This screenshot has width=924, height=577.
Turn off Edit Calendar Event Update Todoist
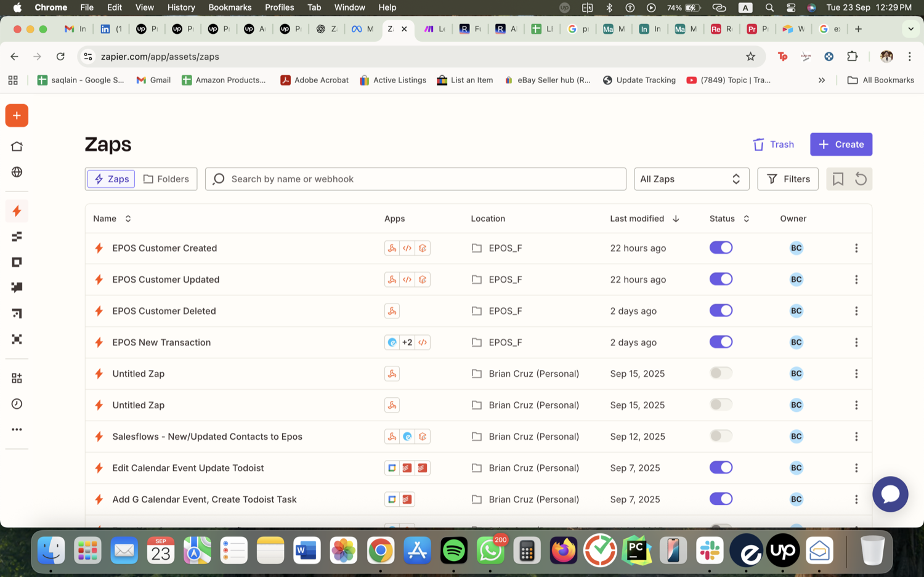721,467
